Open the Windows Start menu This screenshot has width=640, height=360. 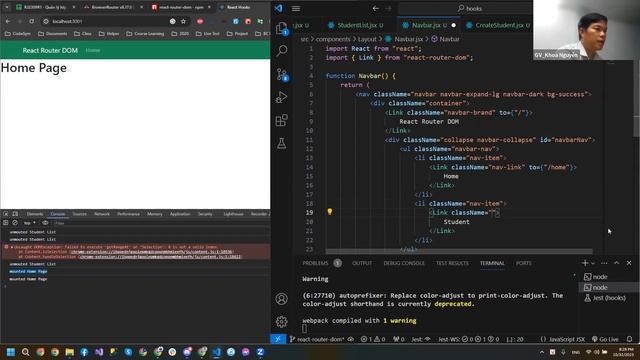click(11, 352)
